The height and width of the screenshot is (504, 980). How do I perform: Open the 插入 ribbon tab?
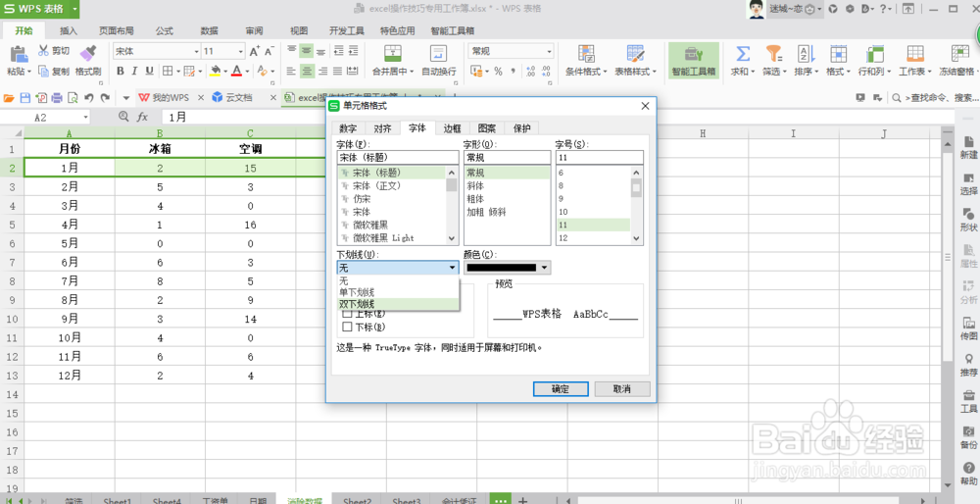coord(69,30)
